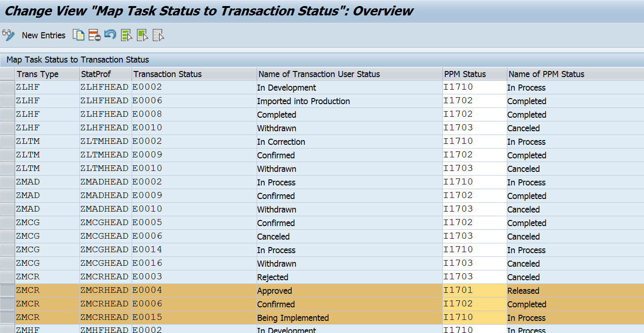Undo the last change
This screenshot has height=333, width=644.
coord(110,35)
